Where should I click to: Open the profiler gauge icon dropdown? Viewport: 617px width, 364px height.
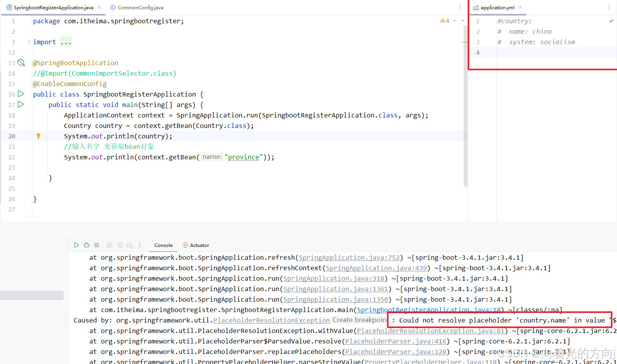(130, 245)
